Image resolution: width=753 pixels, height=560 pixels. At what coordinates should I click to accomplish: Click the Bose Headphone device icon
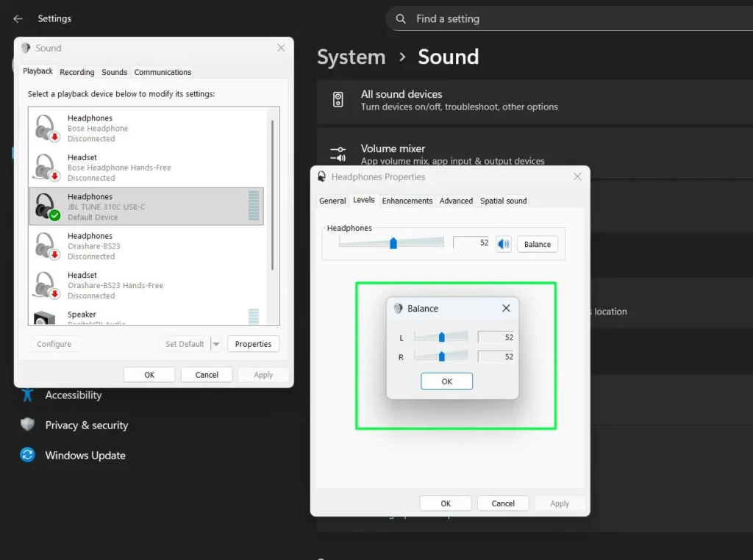[x=46, y=128]
